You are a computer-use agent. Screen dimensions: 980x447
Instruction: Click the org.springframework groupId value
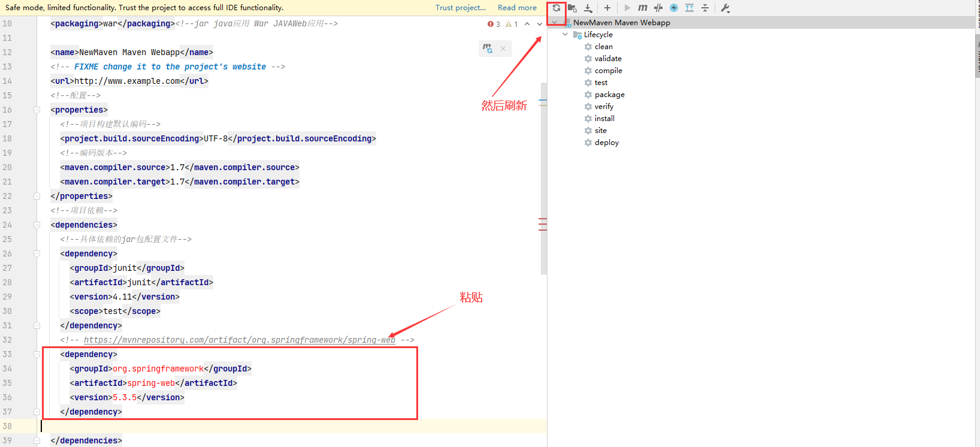pos(158,369)
